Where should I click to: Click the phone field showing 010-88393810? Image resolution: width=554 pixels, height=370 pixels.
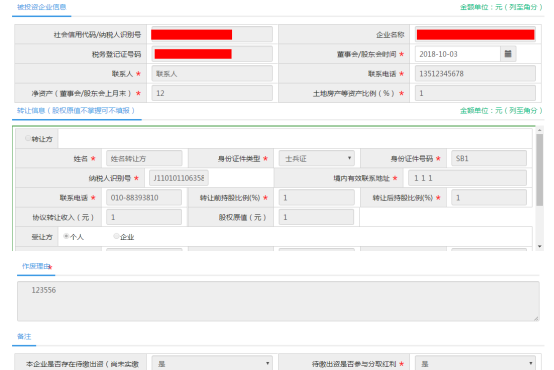(x=144, y=198)
